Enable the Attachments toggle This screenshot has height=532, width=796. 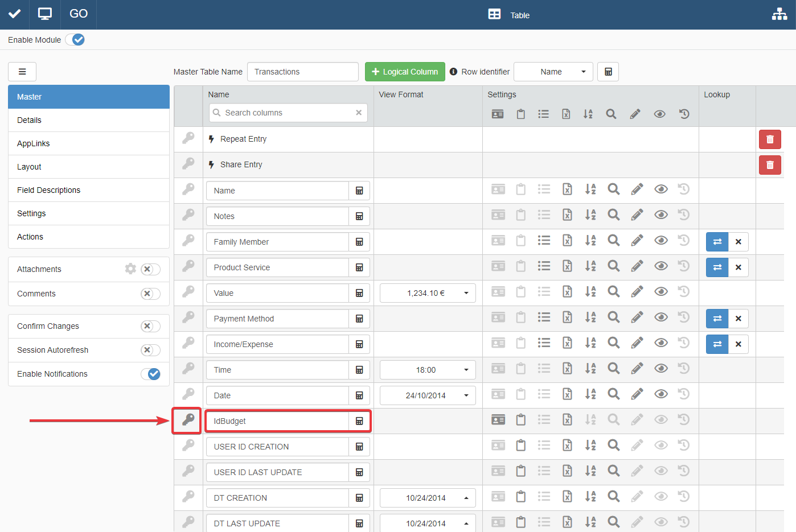pyautogui.click(x=150, y=270)
